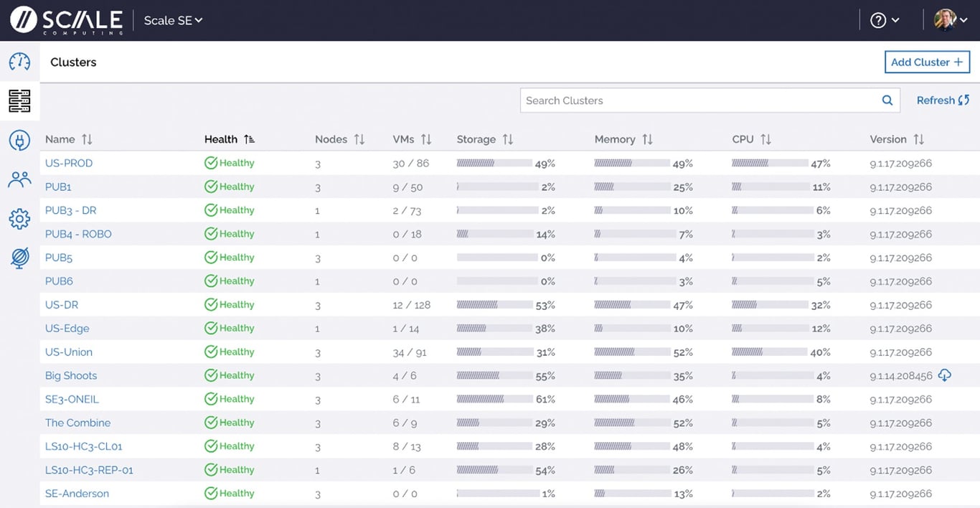Click the Healthy status text for US-Edge
The width and height of the screenshot is (980, 508).
coord(237,329)
